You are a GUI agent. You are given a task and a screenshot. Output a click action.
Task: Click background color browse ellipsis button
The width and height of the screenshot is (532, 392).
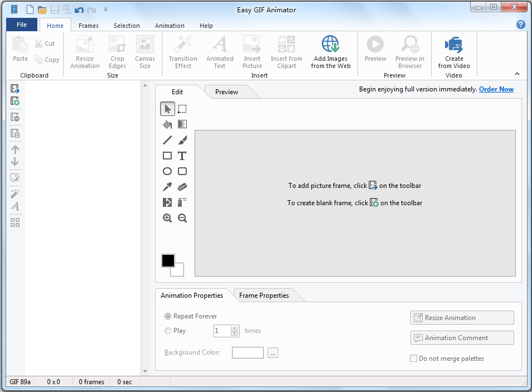[x=273, y=352]
